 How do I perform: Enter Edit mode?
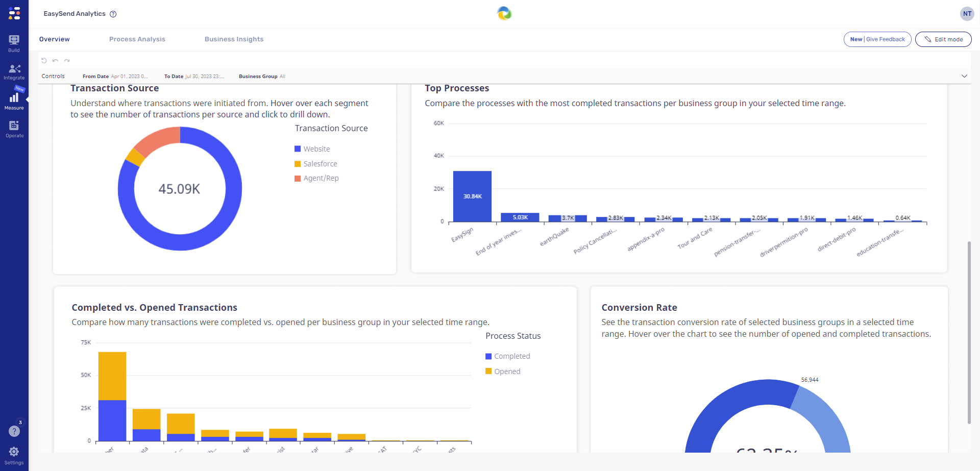tap(943, 39)
